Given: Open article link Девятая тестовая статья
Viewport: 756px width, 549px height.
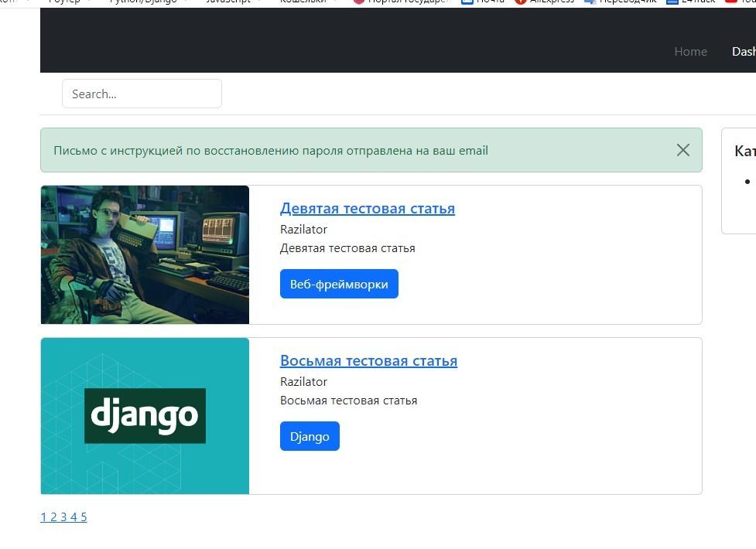Looking at the screenshot, I should 368,208.
